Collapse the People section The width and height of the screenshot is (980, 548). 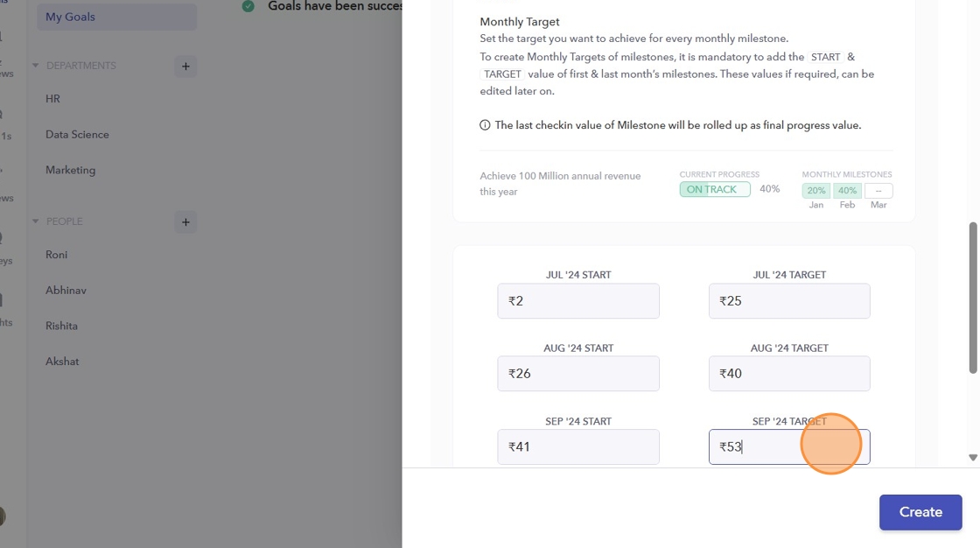tap(36, 221)
